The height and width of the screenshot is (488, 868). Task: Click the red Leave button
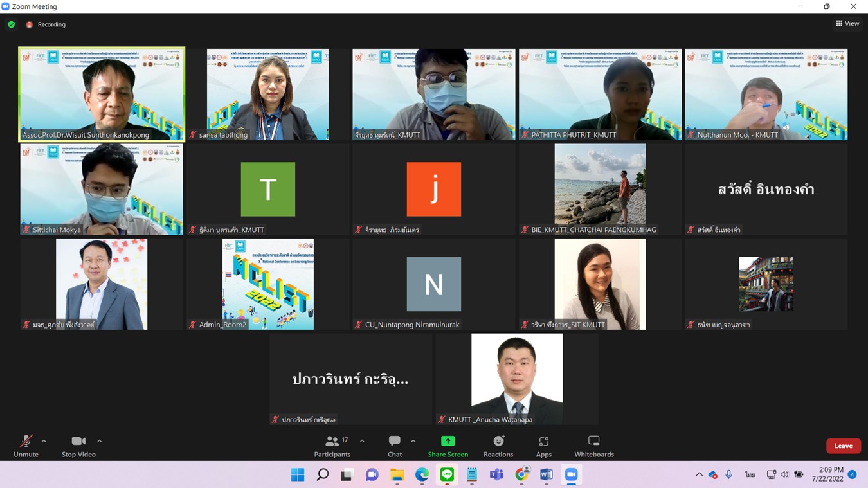[x=843, y=446]
